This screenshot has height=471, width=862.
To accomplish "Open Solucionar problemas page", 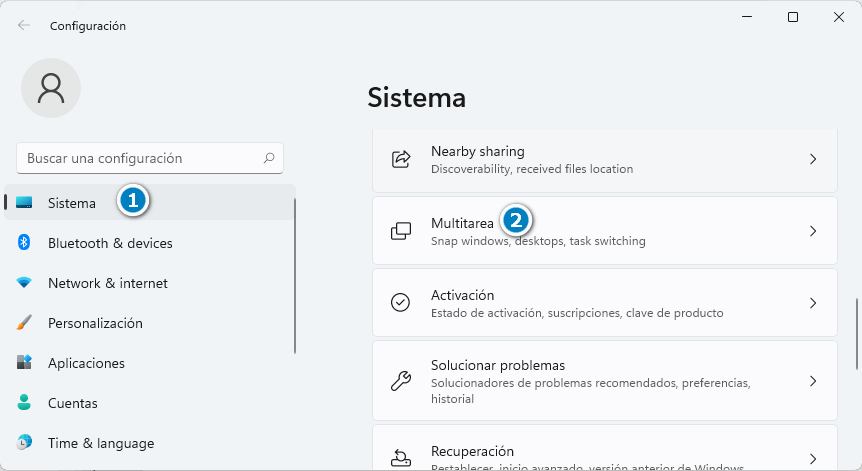I will click(x=605, y=381).
